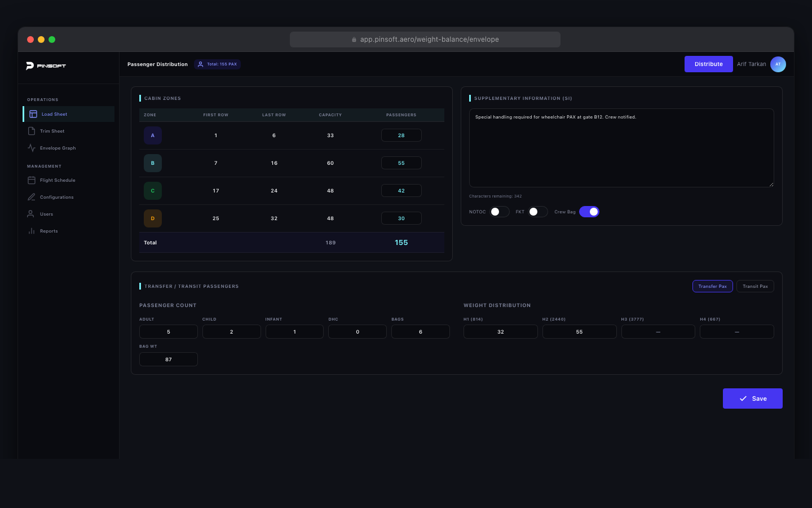This screenshot has height=508, width=812.
Task: Click the Pinsoft logo
Action: click(x=47, y=65)
